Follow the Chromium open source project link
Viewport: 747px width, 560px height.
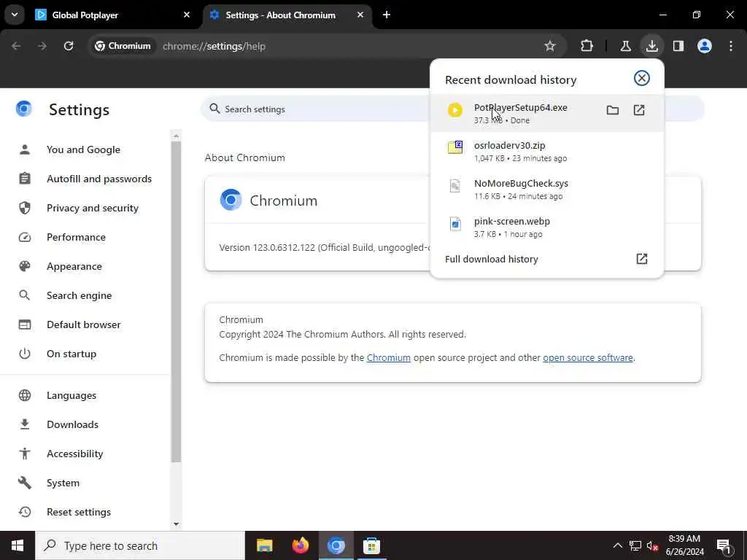[x=388, y=357]
